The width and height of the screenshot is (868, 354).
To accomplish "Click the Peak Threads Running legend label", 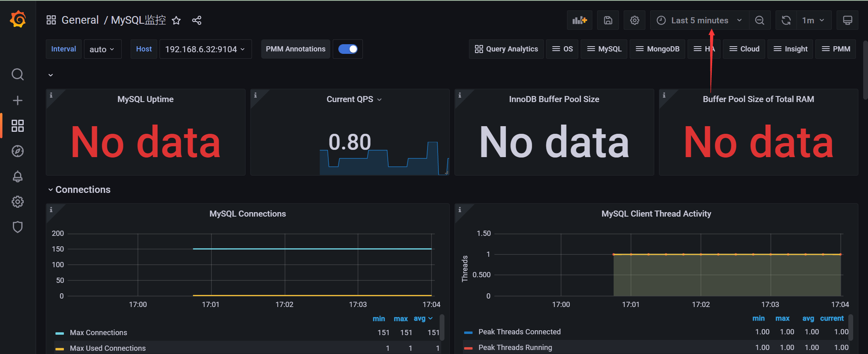I will pos(515,348).
